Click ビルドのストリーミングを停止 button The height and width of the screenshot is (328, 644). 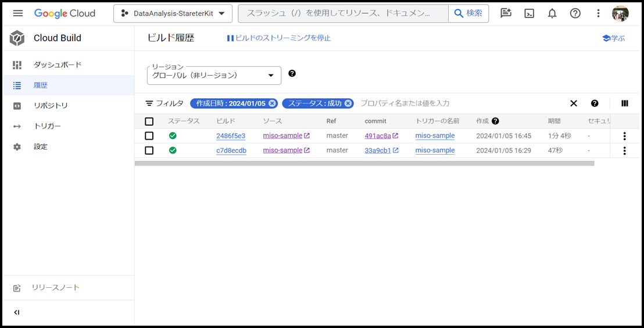(x=279, y=38)
